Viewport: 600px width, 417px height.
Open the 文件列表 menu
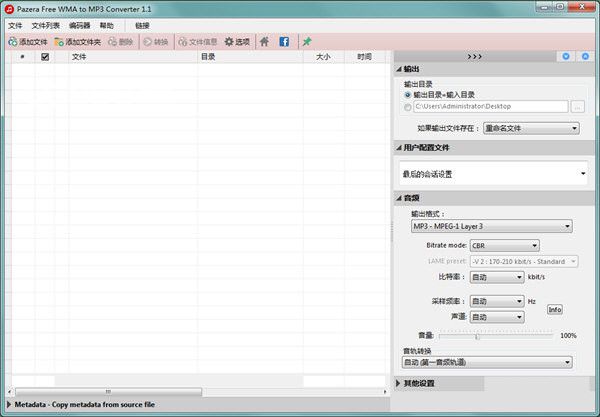[x=46, y=25]
